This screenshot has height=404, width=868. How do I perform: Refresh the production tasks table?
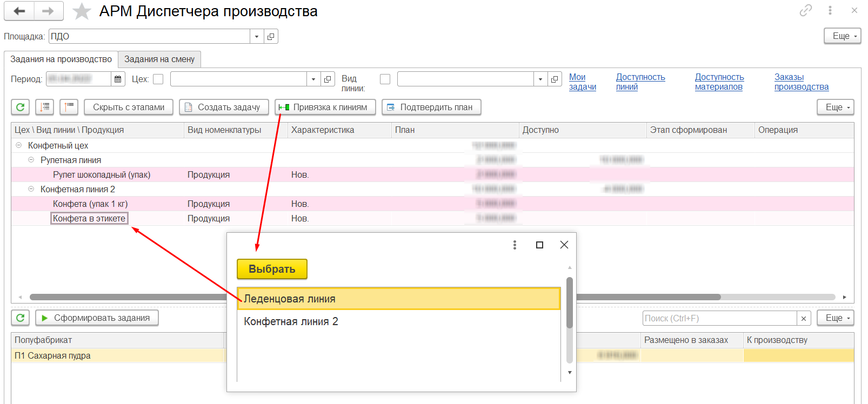click(x=21, y=107)
